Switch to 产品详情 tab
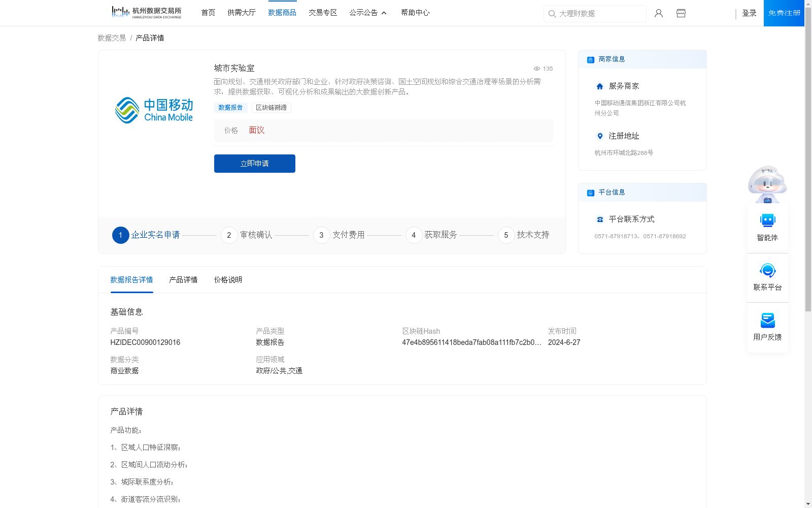Viewport: 812px width, 508px height. tap(184, 280)
